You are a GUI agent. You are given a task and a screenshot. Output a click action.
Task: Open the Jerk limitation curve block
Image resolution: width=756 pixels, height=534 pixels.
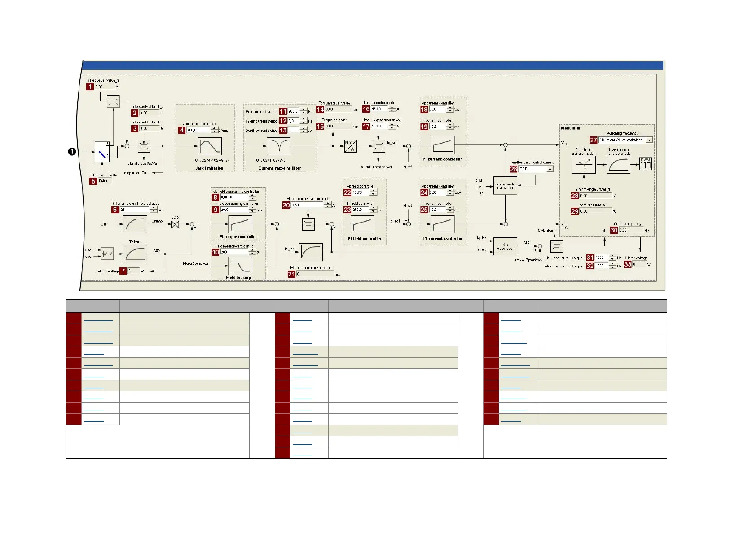click(x=210, y=146)
